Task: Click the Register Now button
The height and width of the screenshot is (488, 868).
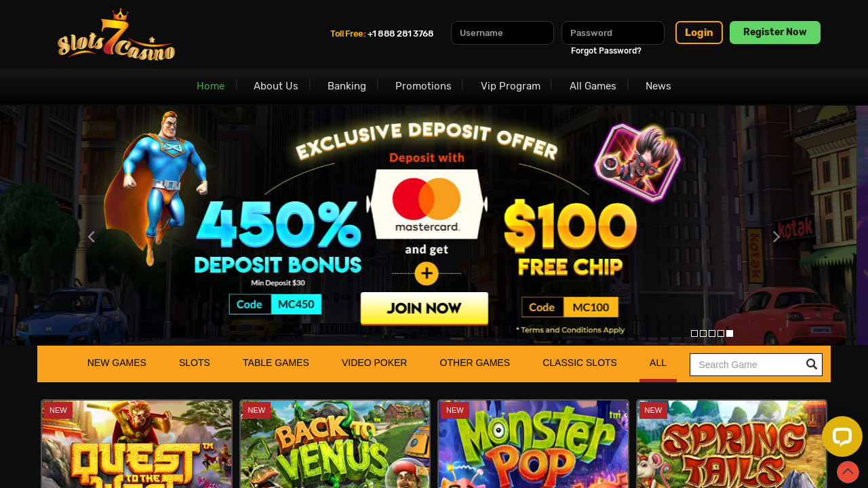Action: [775, 33]
